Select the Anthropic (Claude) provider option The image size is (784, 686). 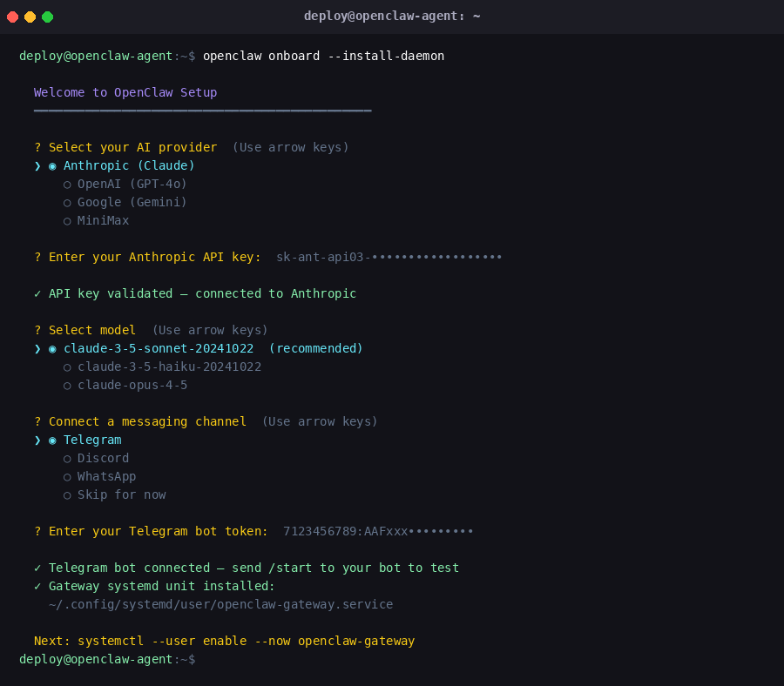coord(128,165)
